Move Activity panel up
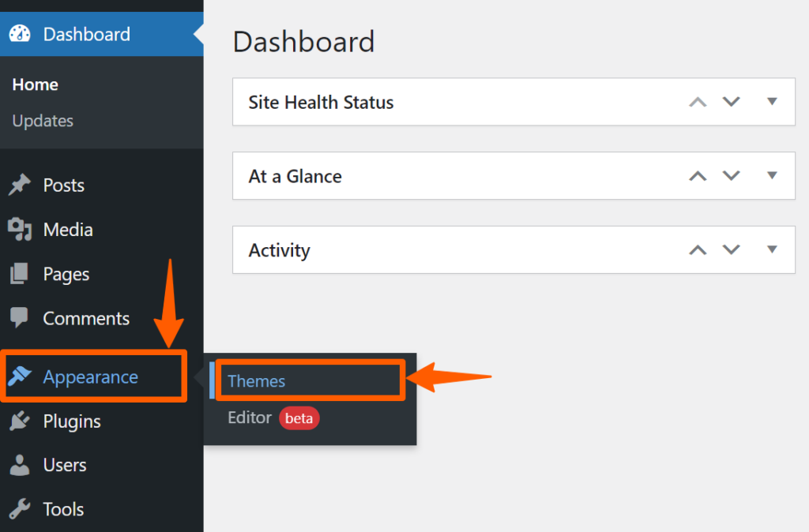 [698, 250]
